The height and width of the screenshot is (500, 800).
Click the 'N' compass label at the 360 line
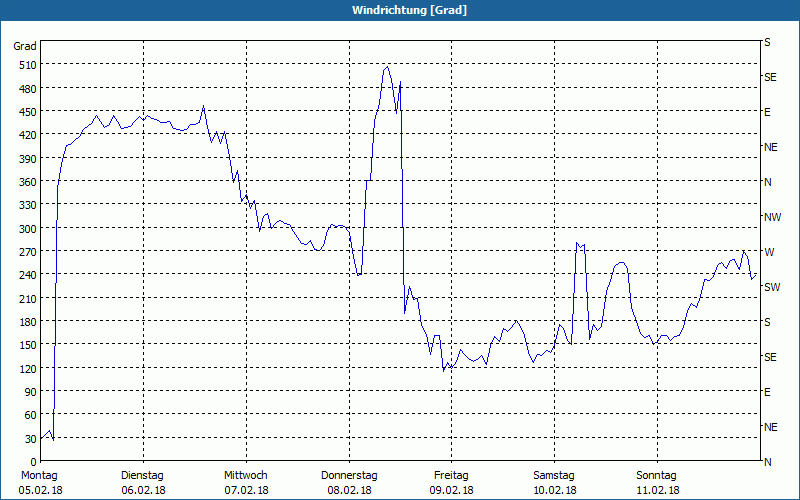coord(767,182)
